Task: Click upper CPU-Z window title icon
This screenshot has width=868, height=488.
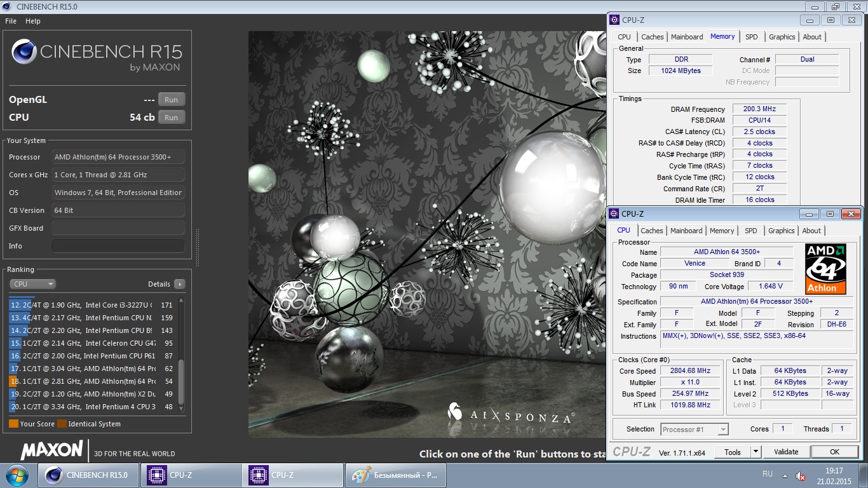Action: tap(614, 20)
